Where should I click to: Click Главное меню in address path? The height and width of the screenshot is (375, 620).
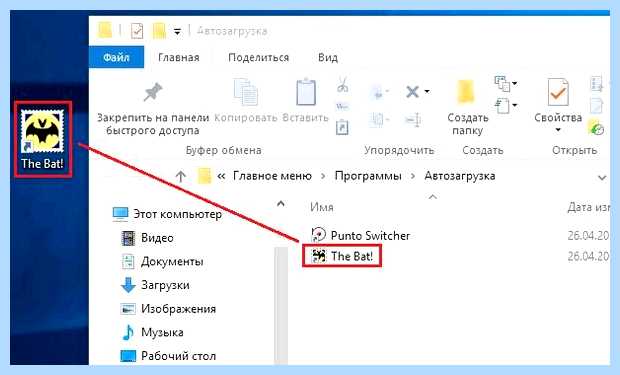(272, 176)
